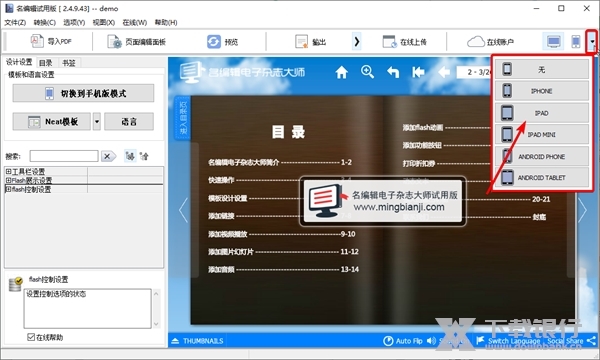Click Switch Language in bottom bar
This screenshot has width=600, height=360.
click(x=508, y=340)
